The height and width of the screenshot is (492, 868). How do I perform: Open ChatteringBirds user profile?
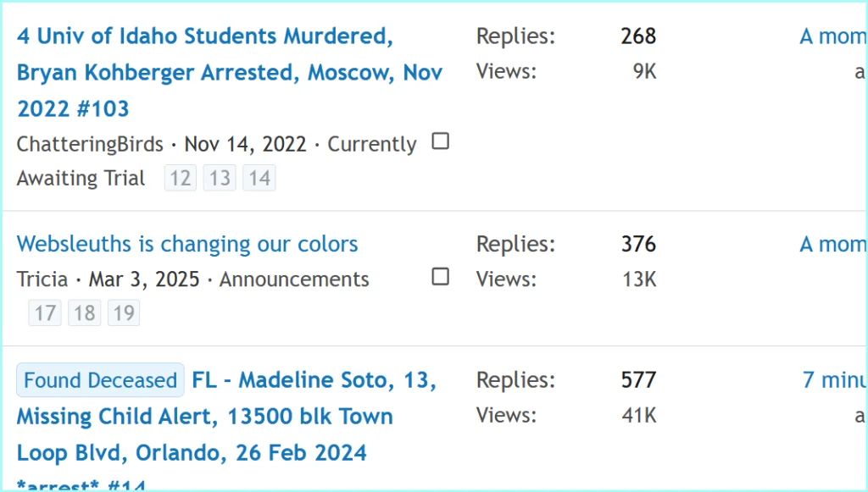(x=90, y=144)
